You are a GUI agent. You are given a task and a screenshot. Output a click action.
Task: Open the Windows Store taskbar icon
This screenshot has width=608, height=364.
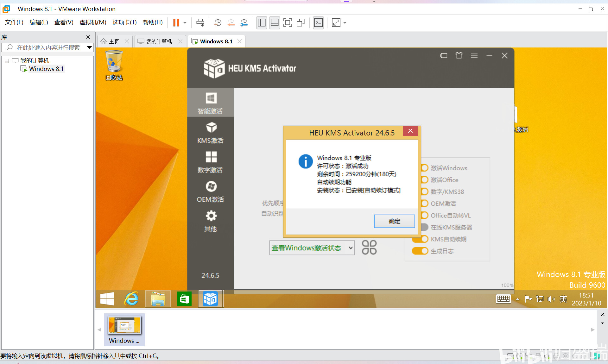coord(184,299)
